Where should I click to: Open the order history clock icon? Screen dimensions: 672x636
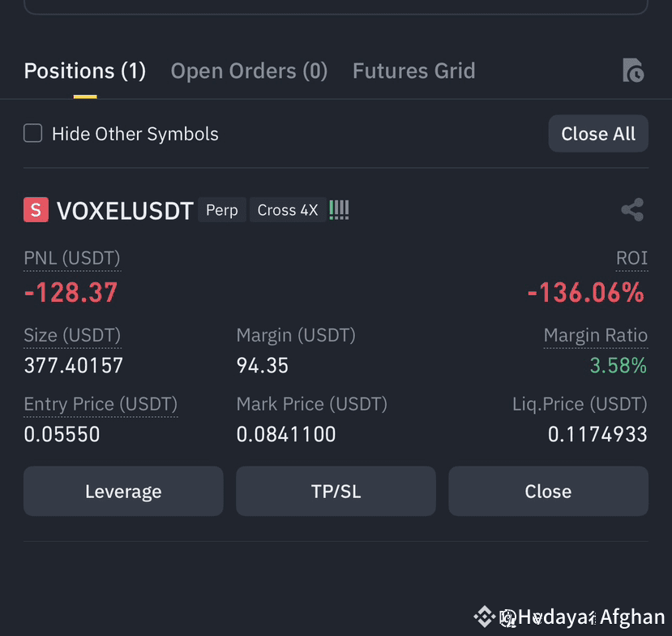(633, 71)
